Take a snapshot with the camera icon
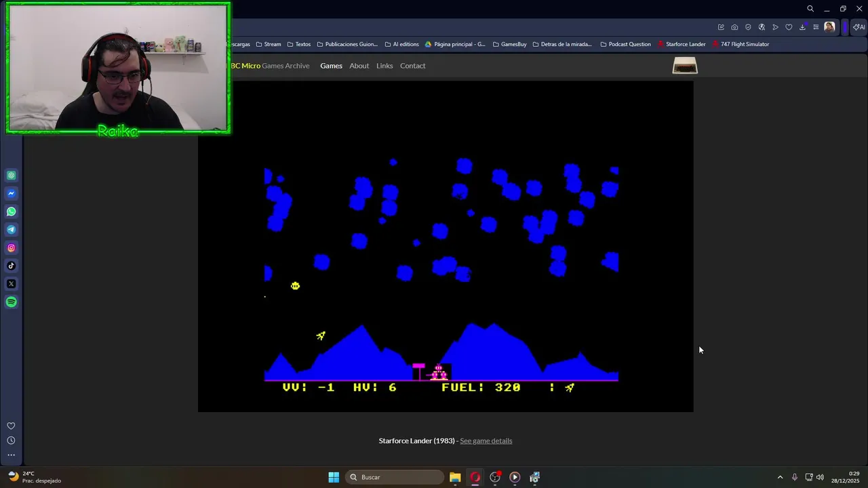The image size is (868, 488). [734, 27]
